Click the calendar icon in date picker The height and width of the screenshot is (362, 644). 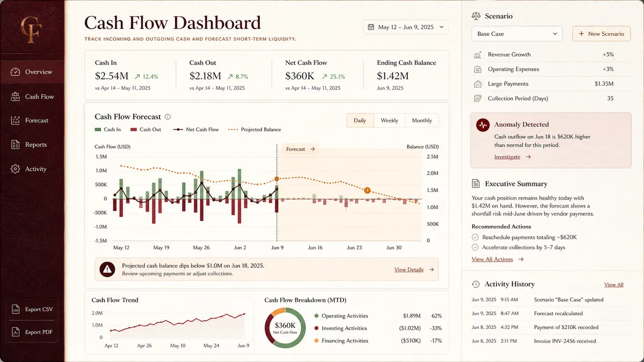[371, 27]
